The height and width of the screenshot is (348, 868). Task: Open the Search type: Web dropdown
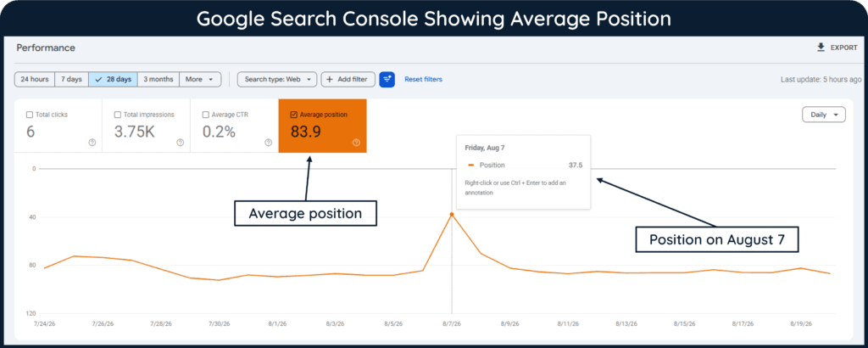pos(277,79)
